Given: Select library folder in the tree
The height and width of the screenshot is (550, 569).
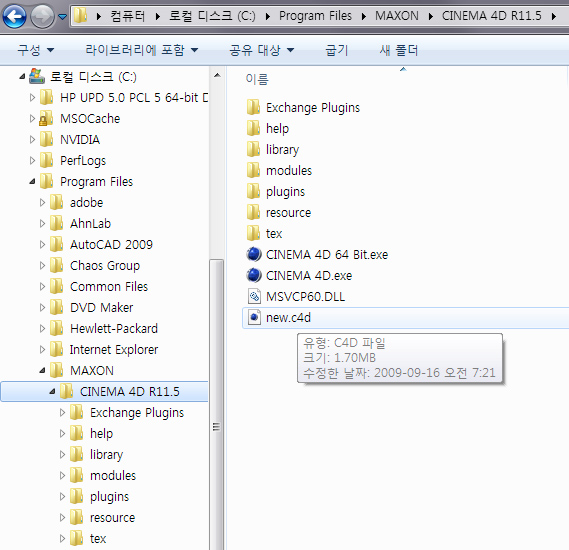Looking at the screenshot, I should 106,455.
